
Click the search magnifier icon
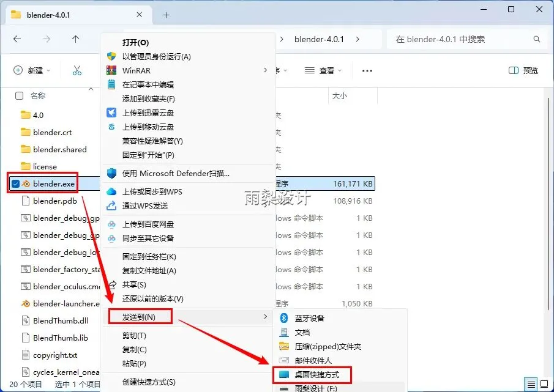(537, 39)
